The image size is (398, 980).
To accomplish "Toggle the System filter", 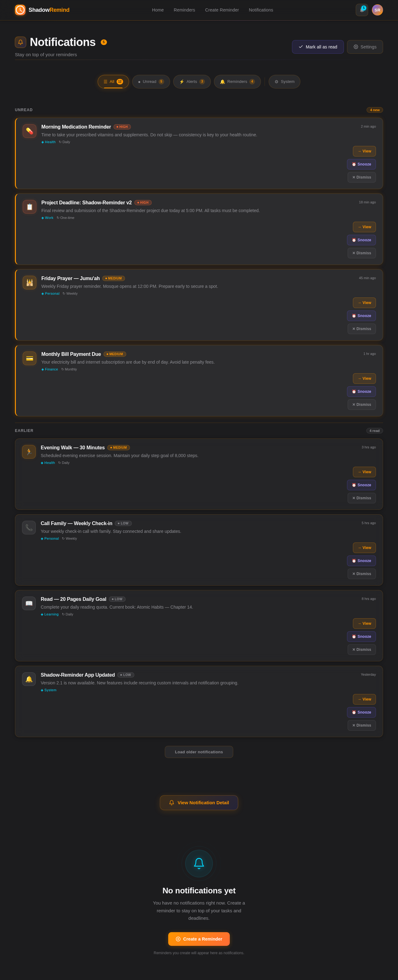I will pos(284,81).
